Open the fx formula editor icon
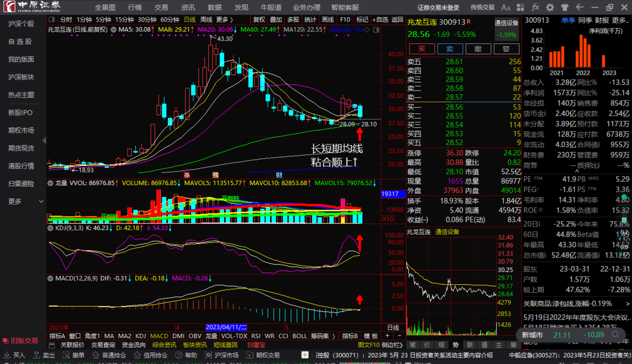Image resolution: width=632 pixels, height=364 pixels. [x=535, y=7]
